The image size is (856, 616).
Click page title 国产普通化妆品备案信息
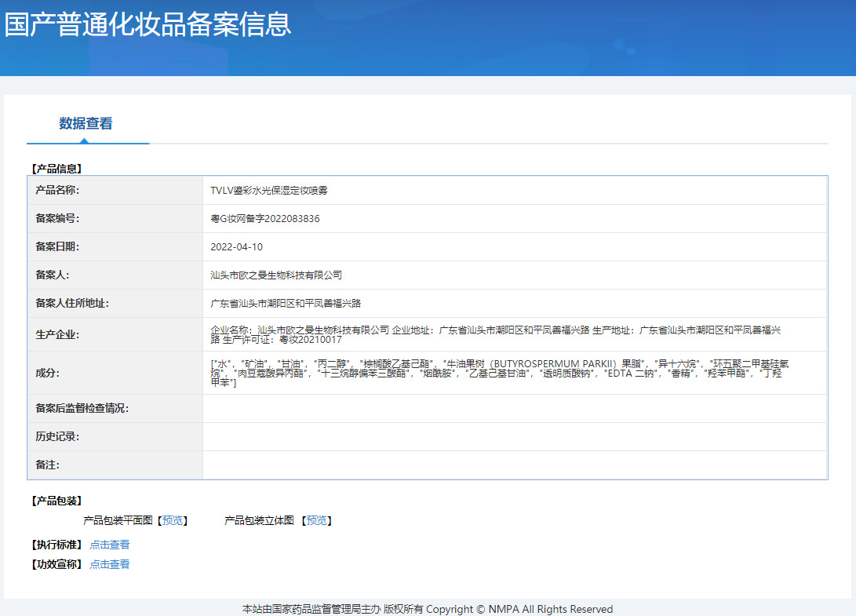click(x=148, y=24)
